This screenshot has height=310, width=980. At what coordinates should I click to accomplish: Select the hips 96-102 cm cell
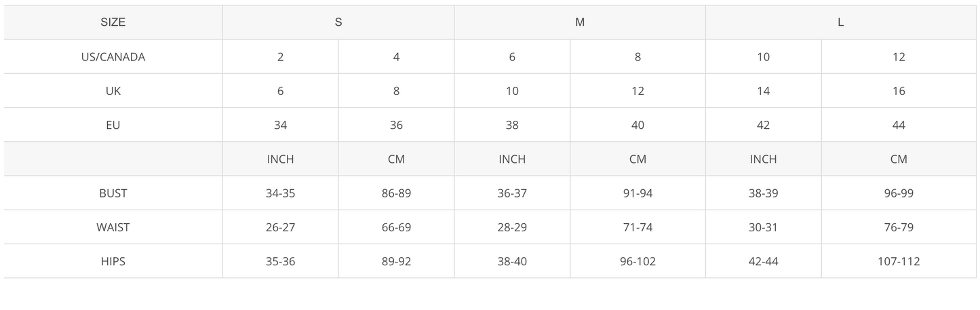pos(638,261)
